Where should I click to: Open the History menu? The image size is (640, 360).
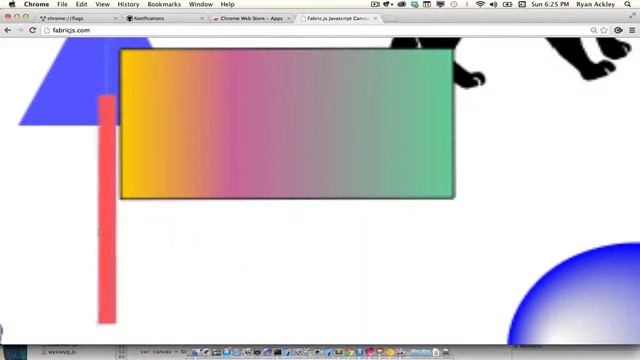[x=128, y=4]
